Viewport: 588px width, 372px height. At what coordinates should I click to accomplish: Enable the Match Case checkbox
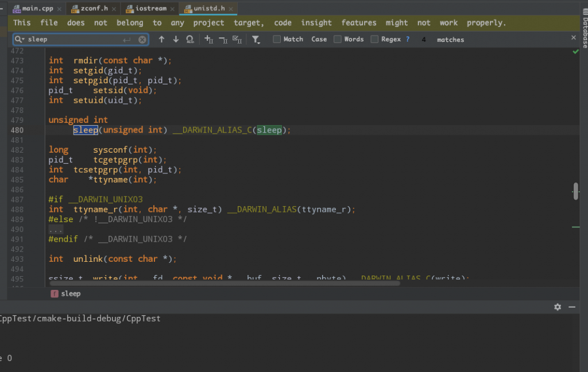pyautogui.click(x=277, y=39)
